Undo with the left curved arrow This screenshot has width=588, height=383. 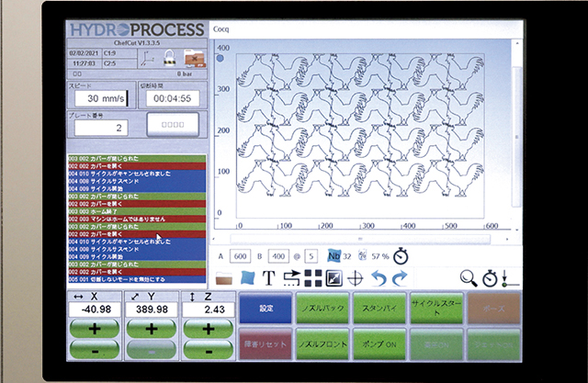378,277
